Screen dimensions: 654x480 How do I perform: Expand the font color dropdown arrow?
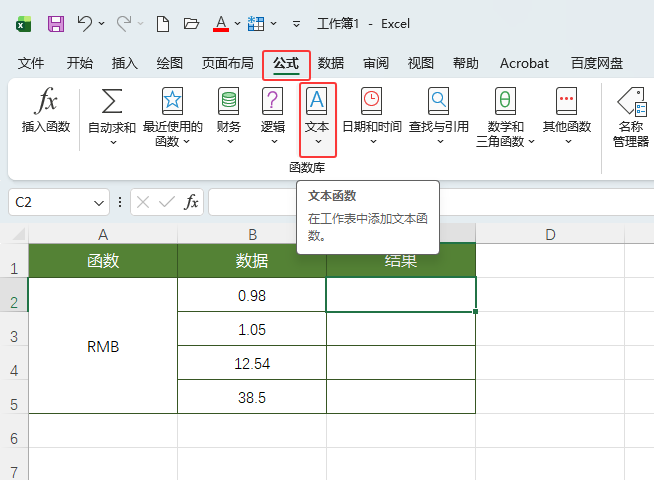237,24
